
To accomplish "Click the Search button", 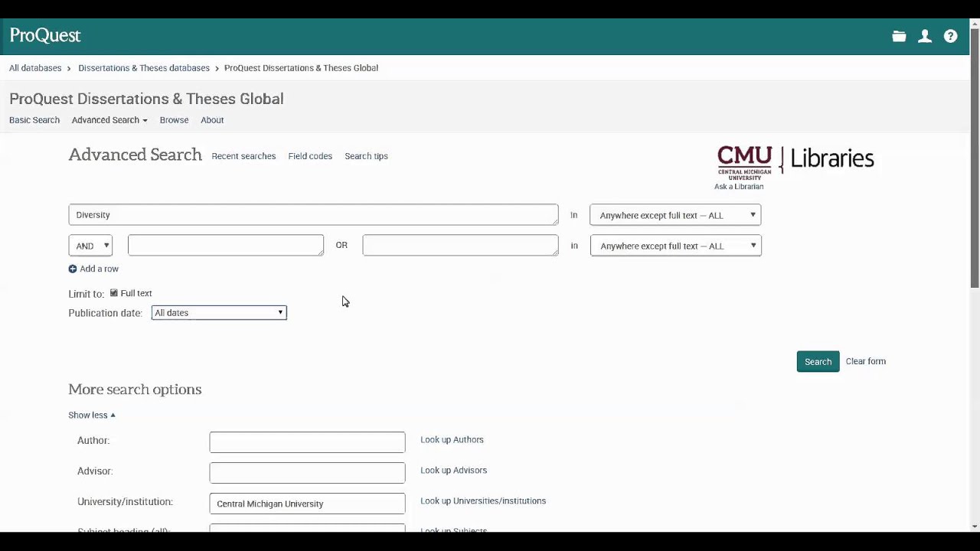I will pos(818,361).
